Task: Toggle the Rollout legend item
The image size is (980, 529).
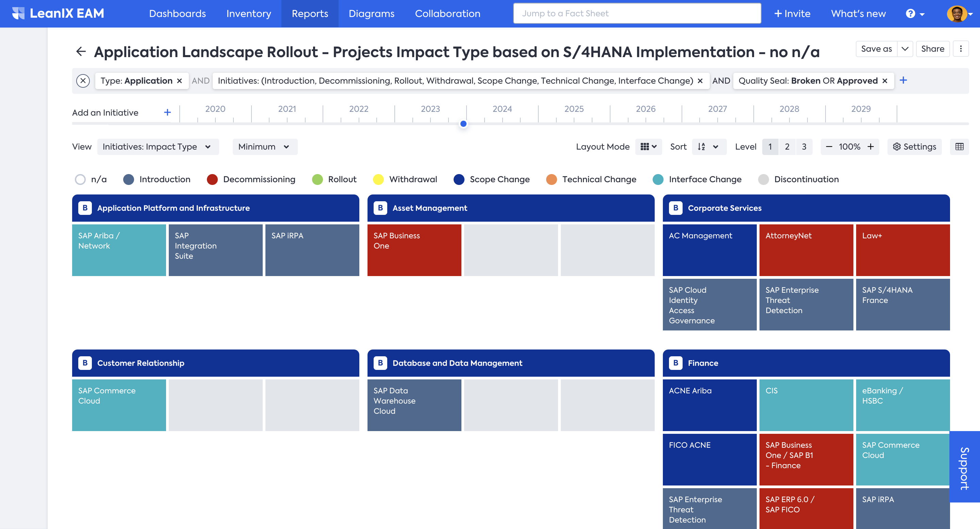Action: click(x=334, y=180)
